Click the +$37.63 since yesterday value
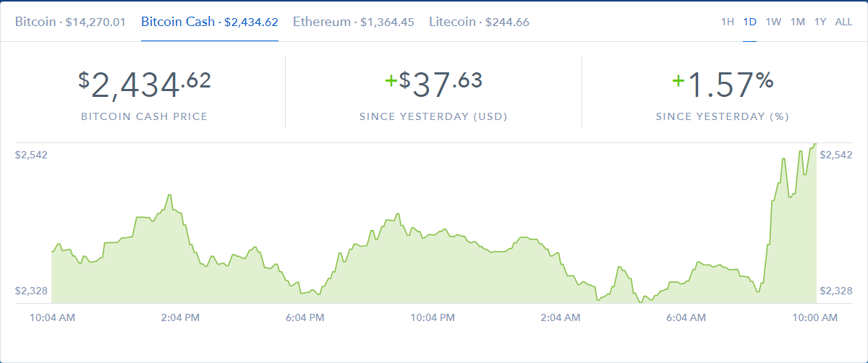Viewport: 868px width, 363px height. [x=433, y=85]
